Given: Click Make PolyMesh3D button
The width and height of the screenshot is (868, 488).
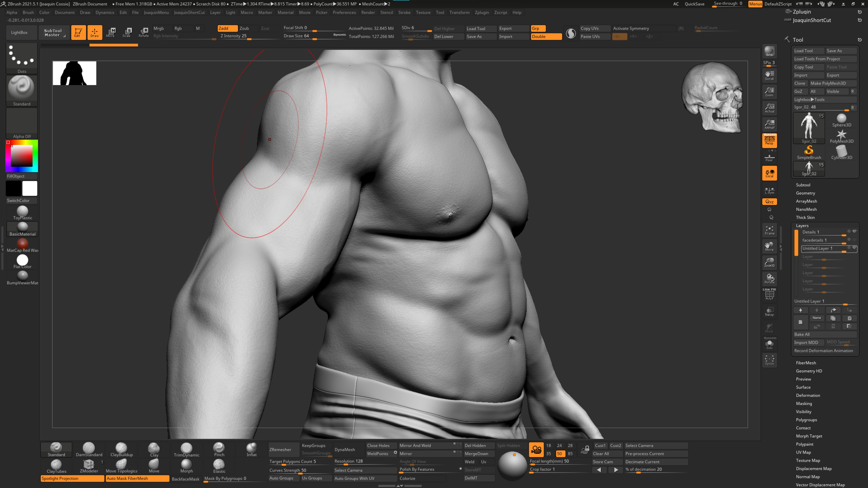Looking at the screenshot, I should click(833, 83).
